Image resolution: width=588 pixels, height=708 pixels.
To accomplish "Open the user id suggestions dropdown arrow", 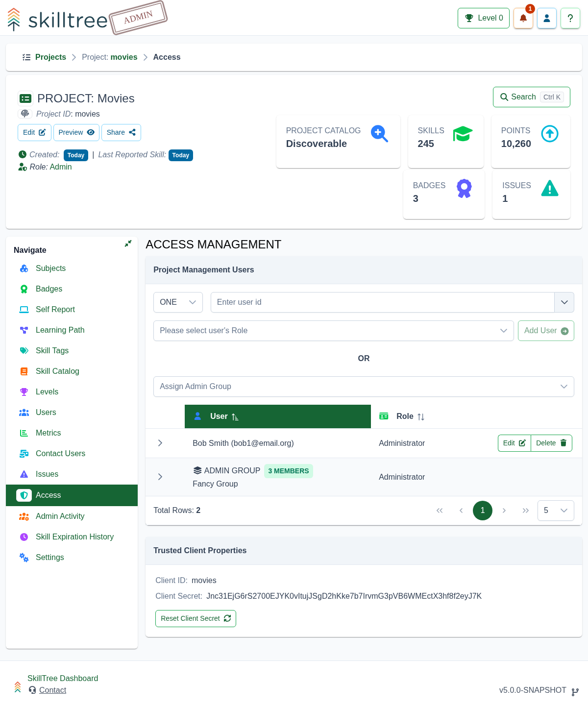I will pyautogui.click(x=564, y=302).
